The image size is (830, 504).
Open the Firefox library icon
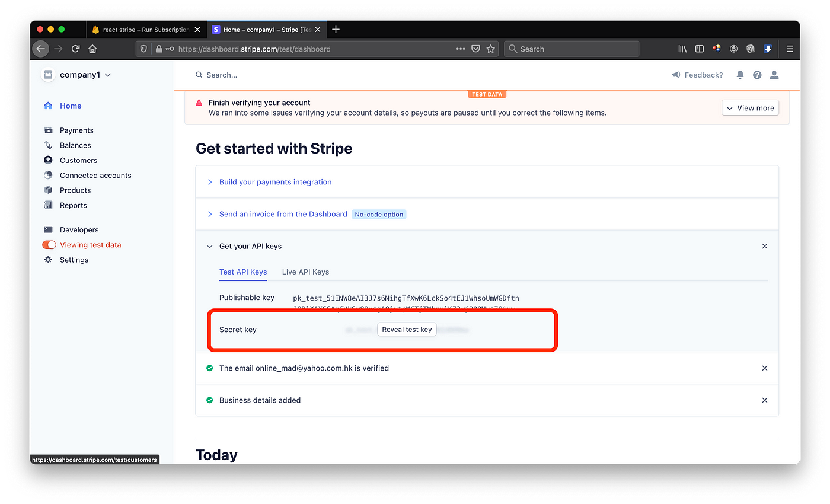682,49
